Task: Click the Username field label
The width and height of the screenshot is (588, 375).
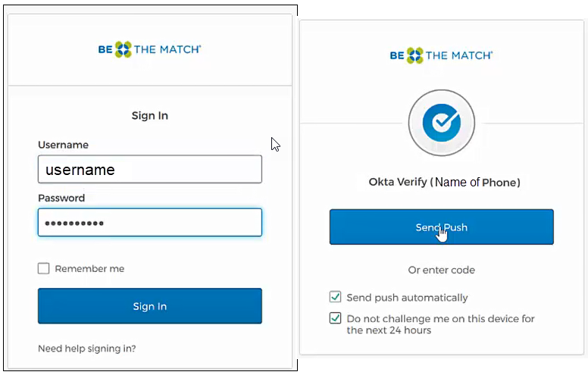Action: point(63,145)
